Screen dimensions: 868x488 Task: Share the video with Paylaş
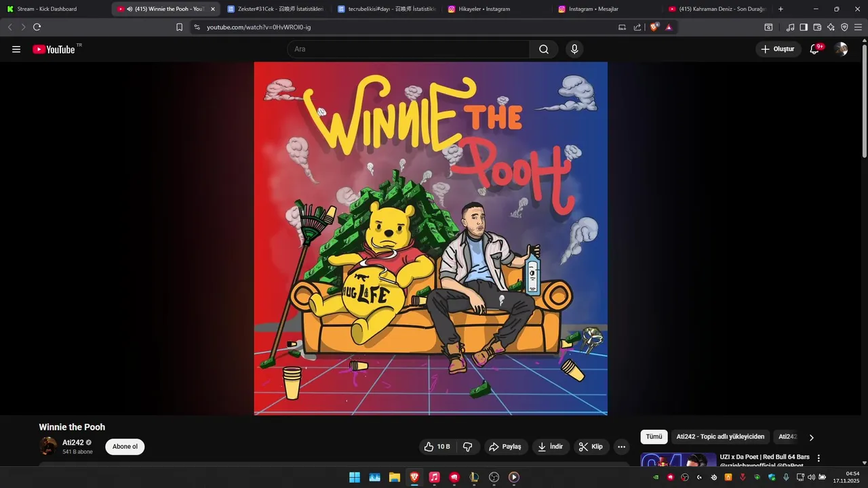[x=505, y=447]
